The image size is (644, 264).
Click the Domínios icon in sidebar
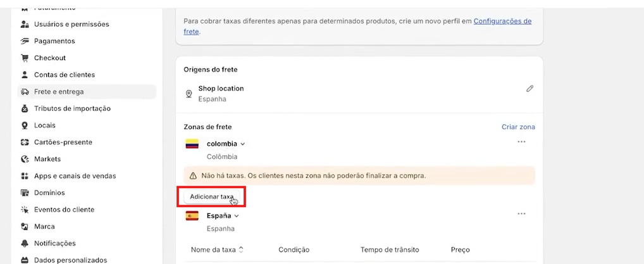[25, 193]
